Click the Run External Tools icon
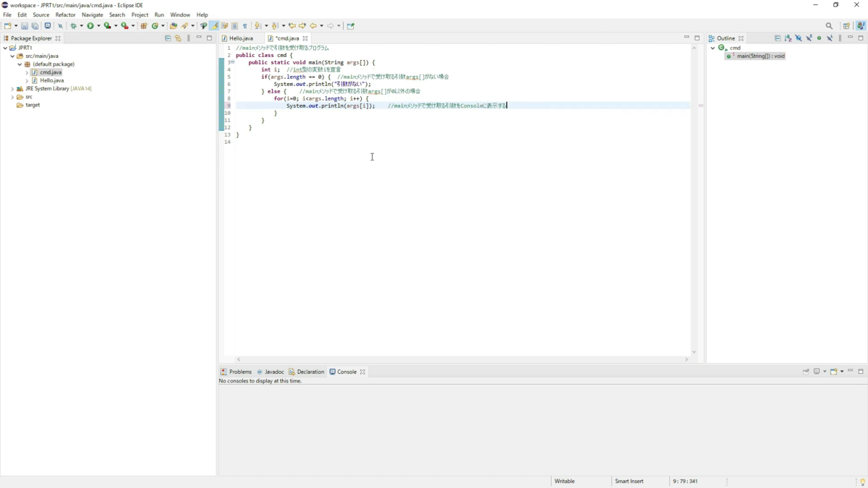 [124, 26]
